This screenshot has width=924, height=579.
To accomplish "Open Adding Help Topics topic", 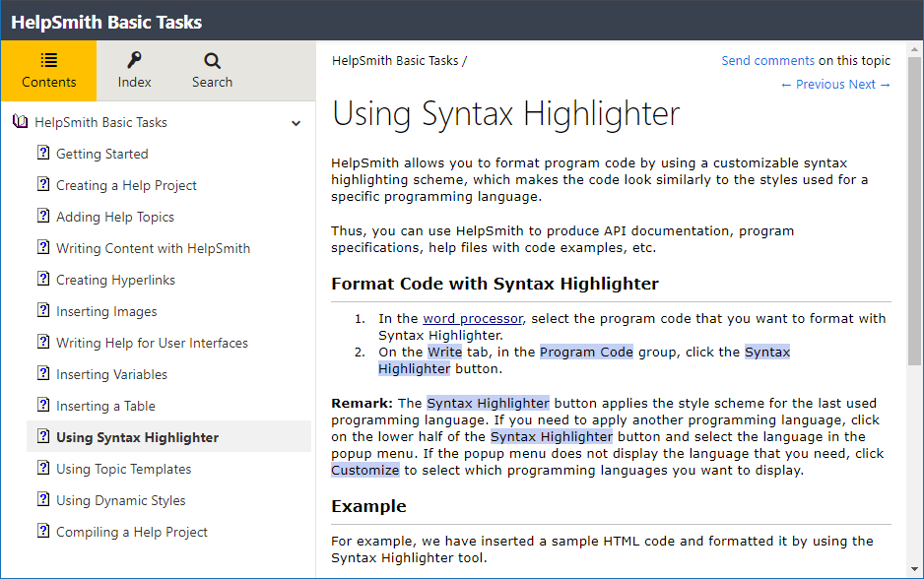I will 115,217.
